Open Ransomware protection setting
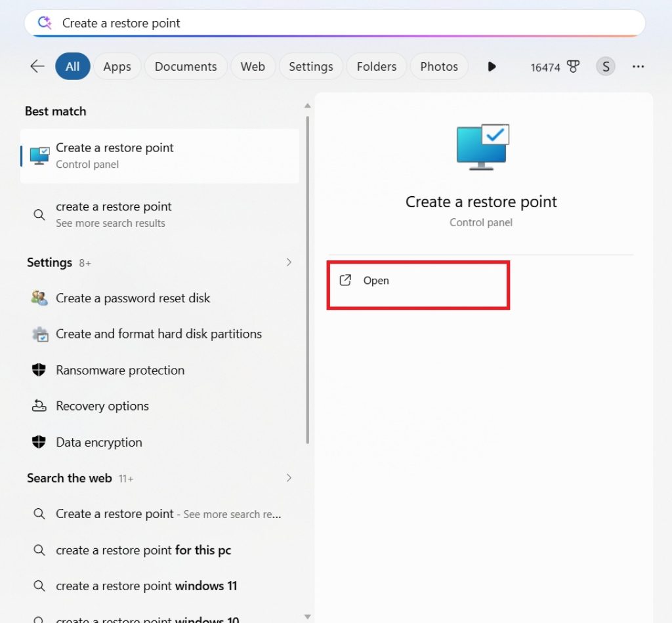Image resolution: width=672 pixels, height=623 pixels. (x=159, y=369)
